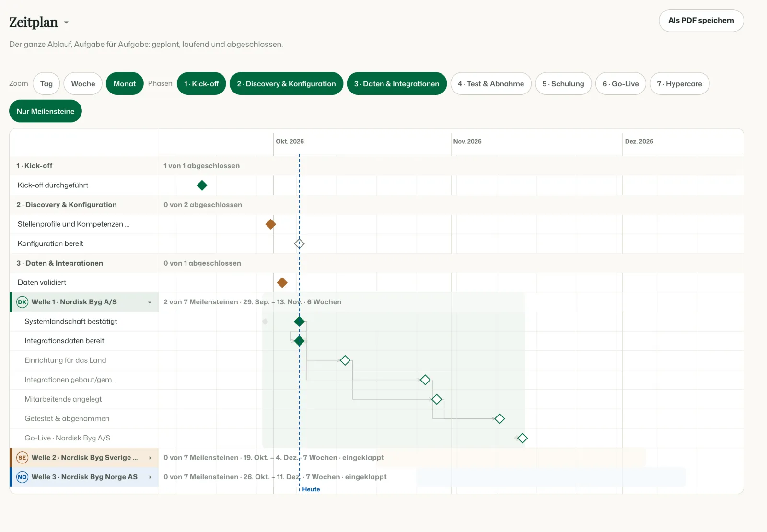Enable phase 4 · Test & Abnahme filter
This screenshot has height=532, width=767.
tap(491, 84)
